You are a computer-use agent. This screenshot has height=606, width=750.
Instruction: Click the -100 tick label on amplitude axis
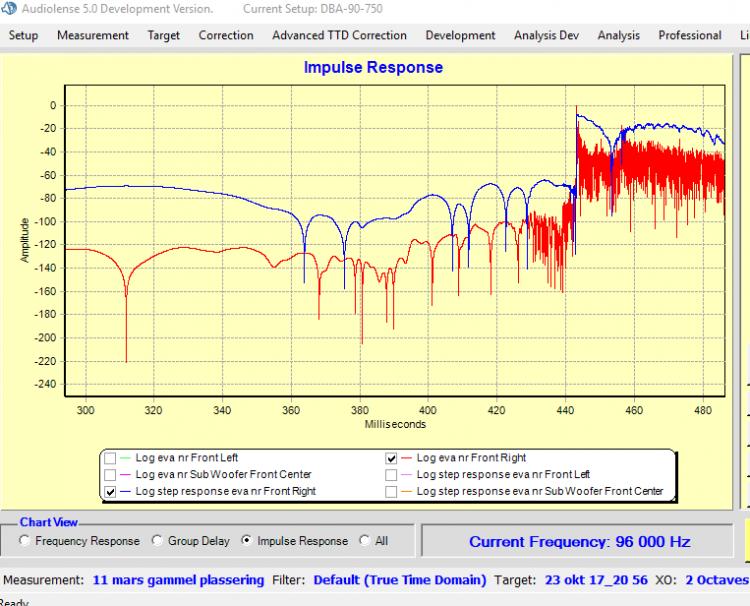click(x=44, y=221)
